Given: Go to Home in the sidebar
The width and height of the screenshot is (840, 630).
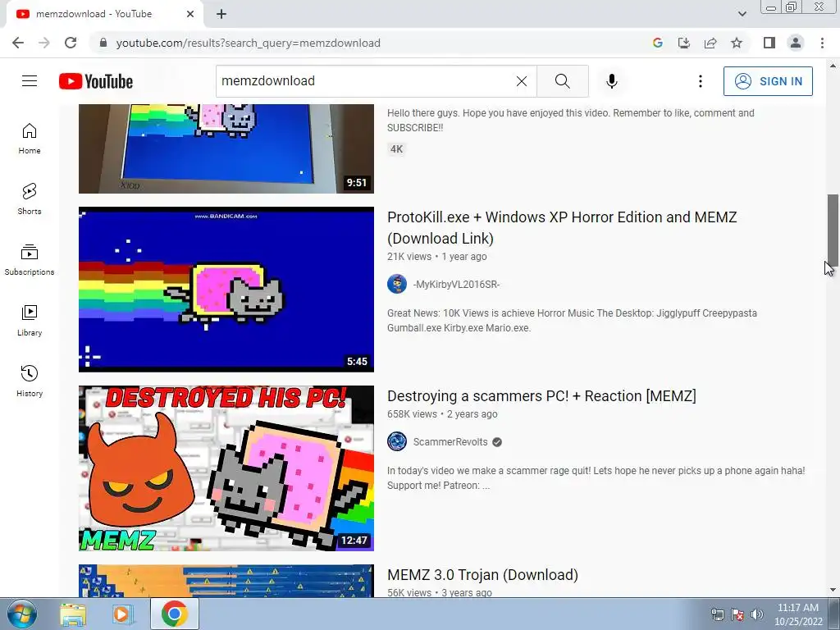Looking at the screenshot, I should pos(30,139).
